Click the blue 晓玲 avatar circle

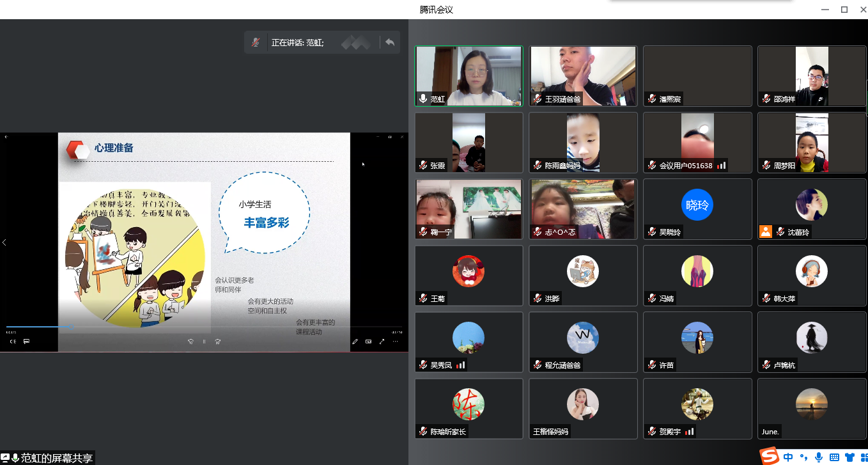tap(697, 205)
